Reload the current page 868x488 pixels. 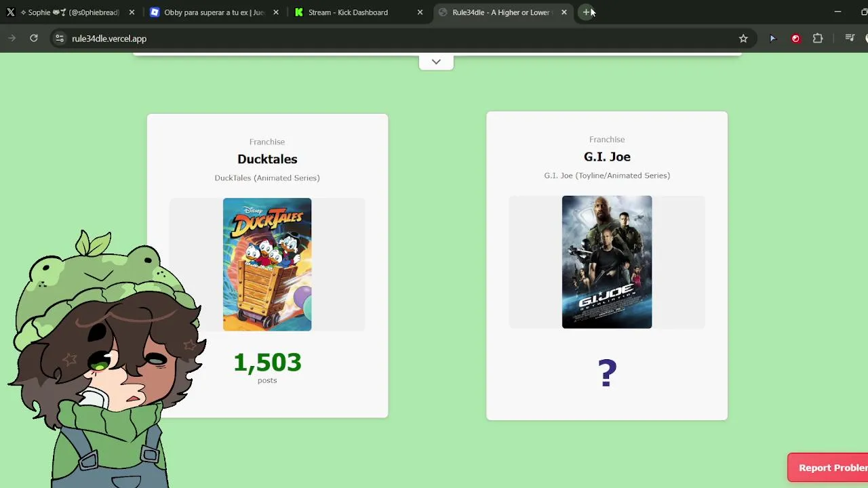[x=34, y=39]
